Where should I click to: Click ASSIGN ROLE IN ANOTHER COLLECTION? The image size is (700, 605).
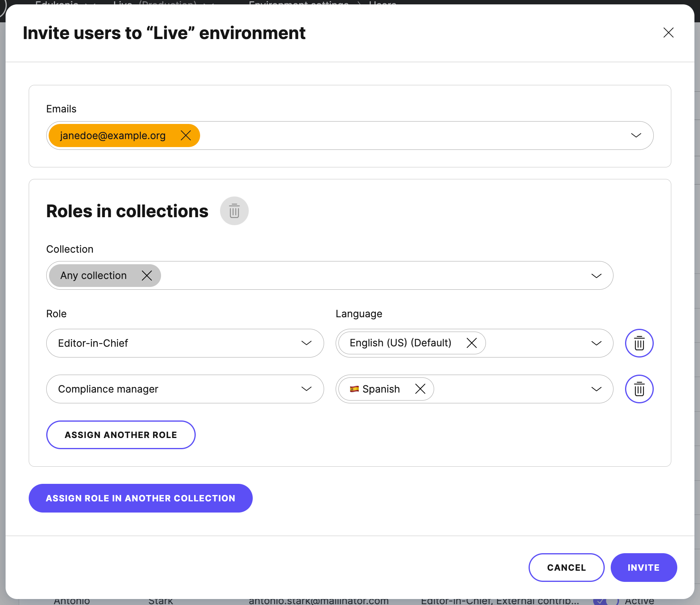point(140,498)
